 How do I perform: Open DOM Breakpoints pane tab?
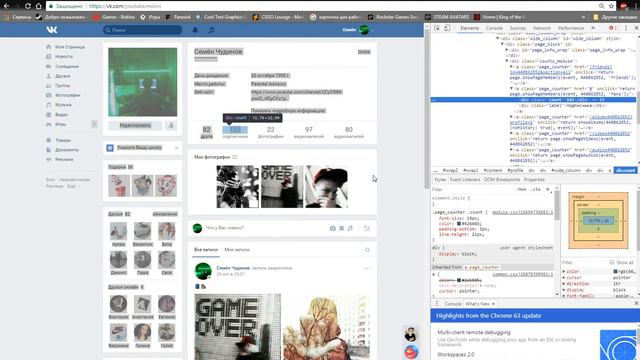tap(502, 180)
